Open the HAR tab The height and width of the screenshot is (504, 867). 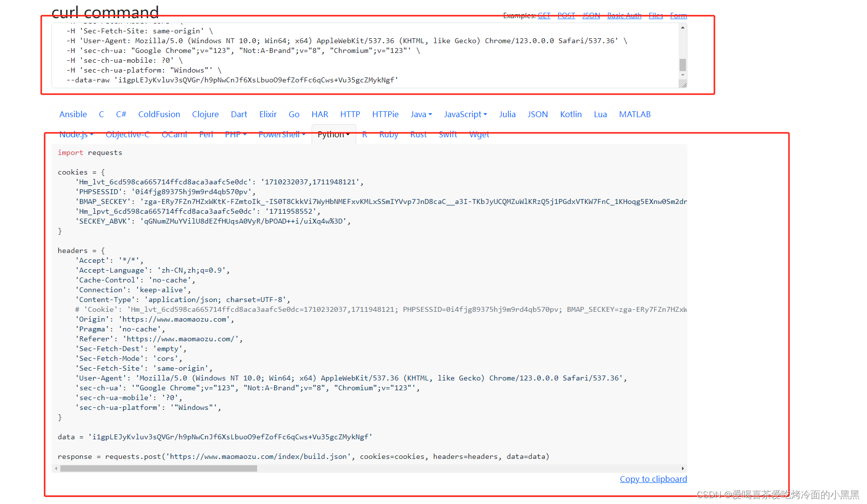click(x=320, y=114)
